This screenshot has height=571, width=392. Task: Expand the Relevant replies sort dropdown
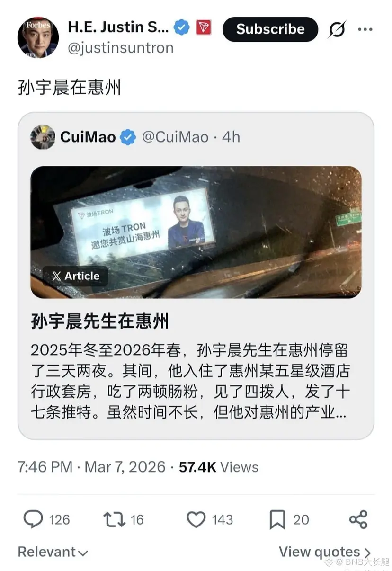coord(53,552)
